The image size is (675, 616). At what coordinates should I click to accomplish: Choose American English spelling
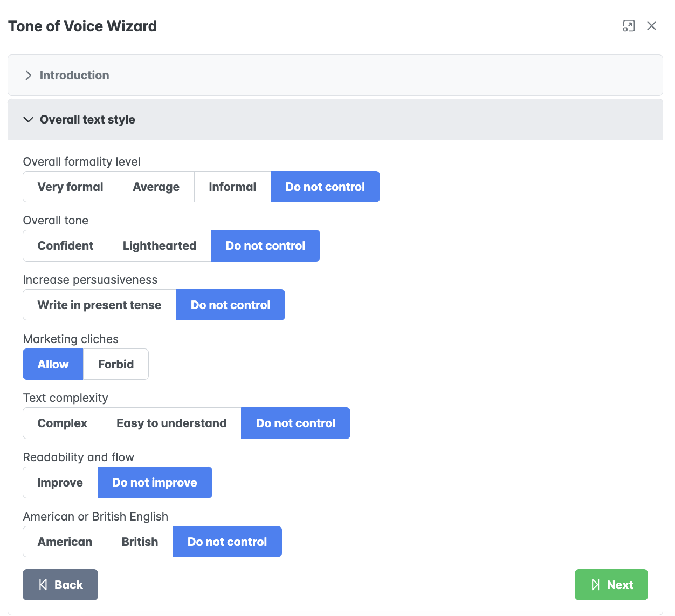pyautogui.click(x=65, y=542)
